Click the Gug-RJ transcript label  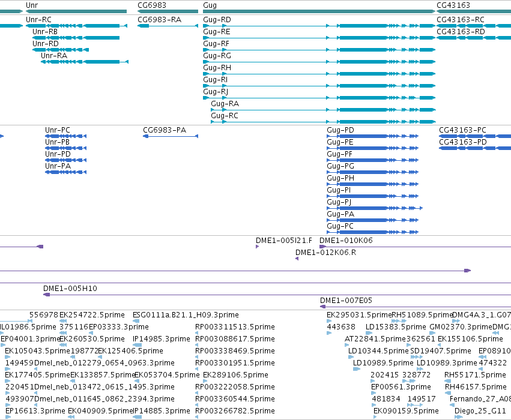click(x=216, y=92)
